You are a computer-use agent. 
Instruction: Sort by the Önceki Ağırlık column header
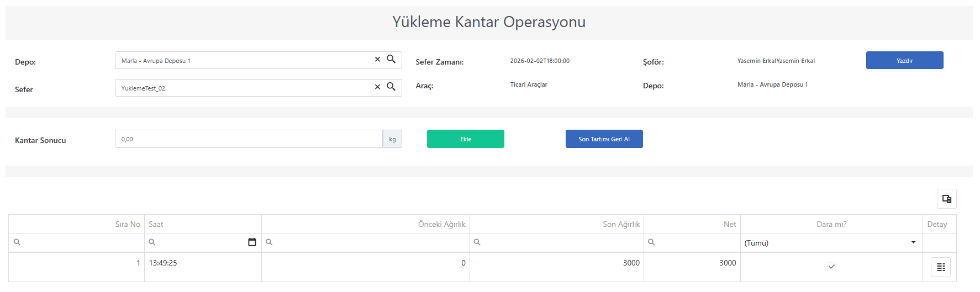tap(366, 224)
